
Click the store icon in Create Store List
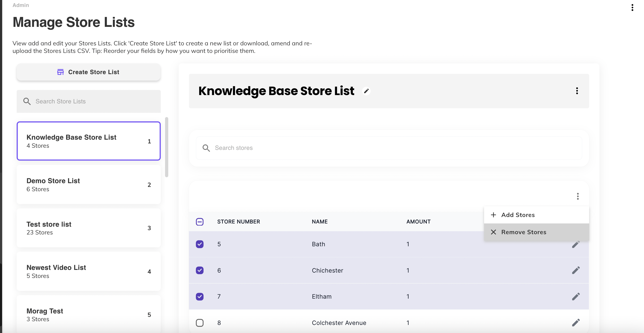(x=60, y=72)
